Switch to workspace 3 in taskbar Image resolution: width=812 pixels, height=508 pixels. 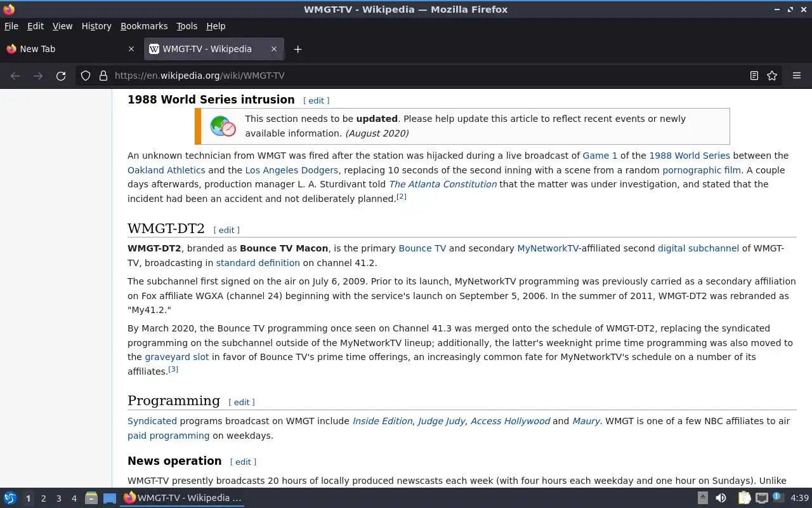pyautogui.click(x=58, y=498)
